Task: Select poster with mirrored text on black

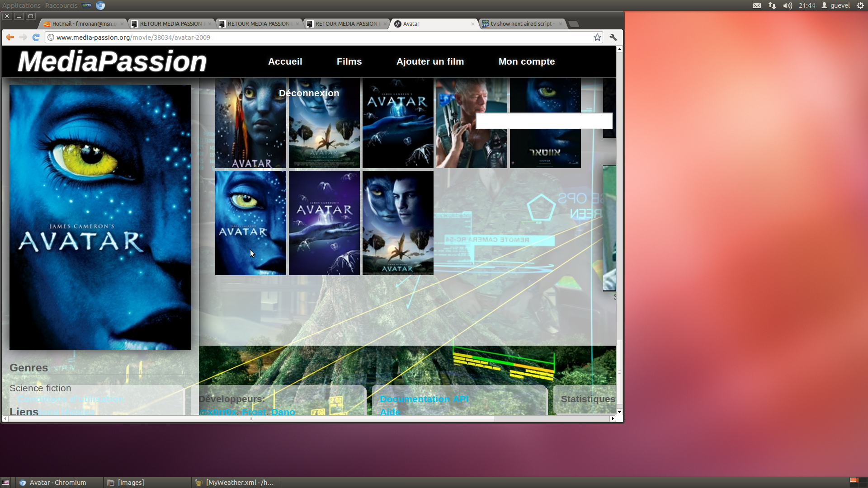Action: 545,123
